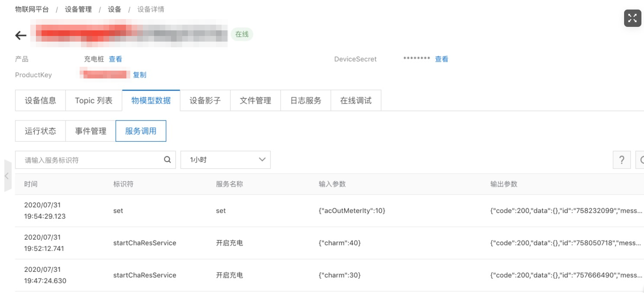The width and height of the screenshot is (644, 293).
Task: Click the set service name in 19:54:29 row
Action: (x=221, y=211)
